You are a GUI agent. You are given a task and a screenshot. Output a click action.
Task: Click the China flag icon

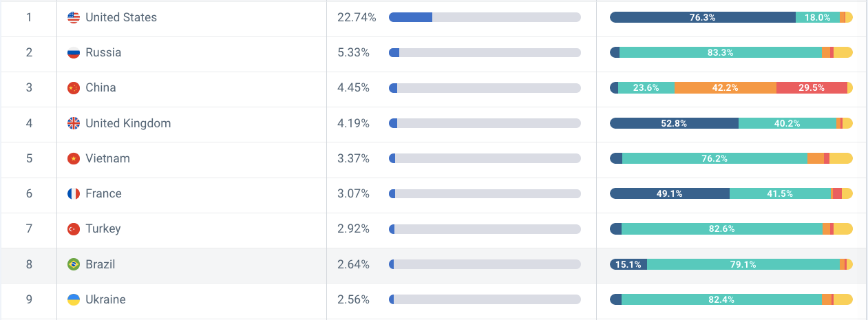[x=74, y=88]
